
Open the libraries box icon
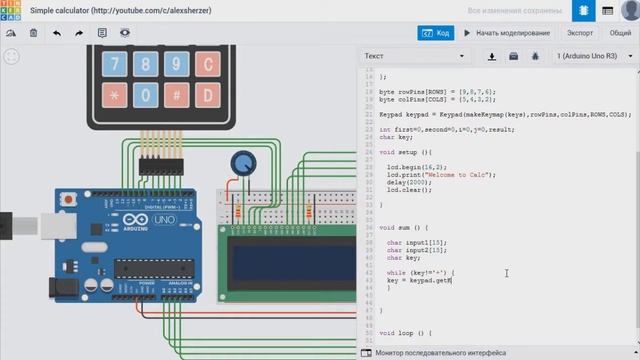click(513, 56)
